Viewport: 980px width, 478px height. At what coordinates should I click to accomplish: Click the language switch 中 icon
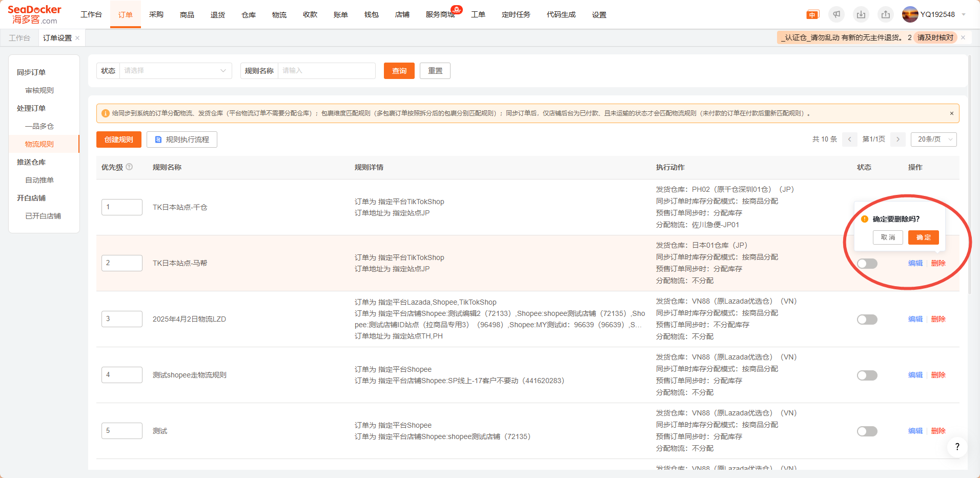click(x=812, y=15)
